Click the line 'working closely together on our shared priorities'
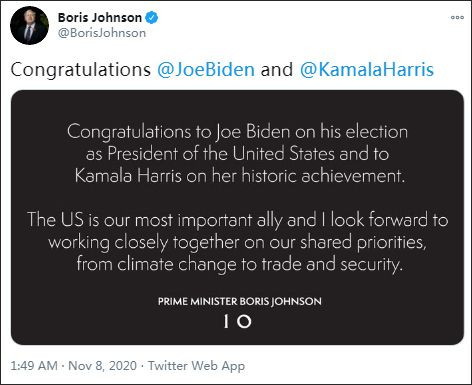This screenshot has height=385, width=472. point(237,242)
